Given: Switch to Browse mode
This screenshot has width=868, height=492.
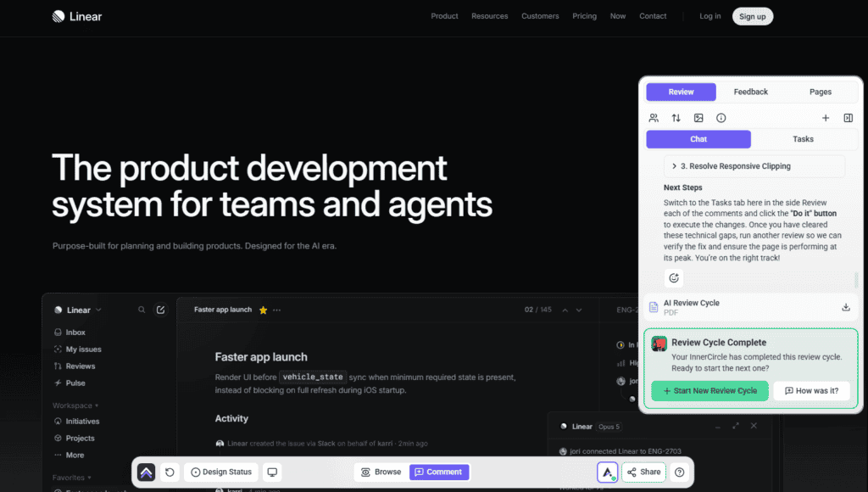Looking at the screenshot, I should click(x=381, y=472).
